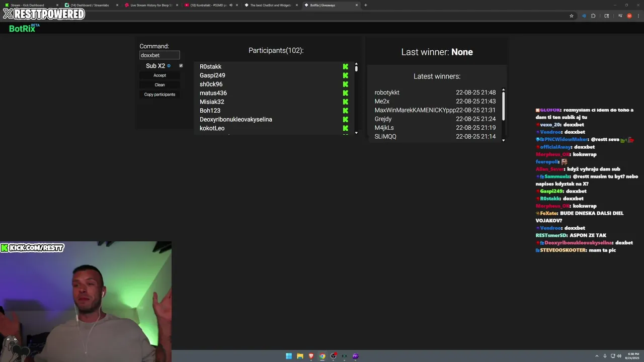
Task: Close the Stream - Kick Dashboard tab
Action: 57,5
